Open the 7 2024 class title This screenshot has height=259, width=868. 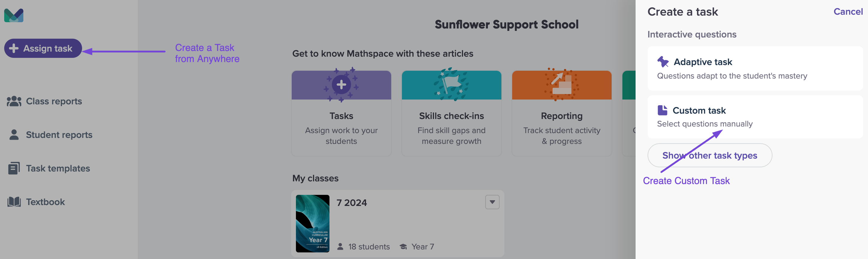click(352, 203)
